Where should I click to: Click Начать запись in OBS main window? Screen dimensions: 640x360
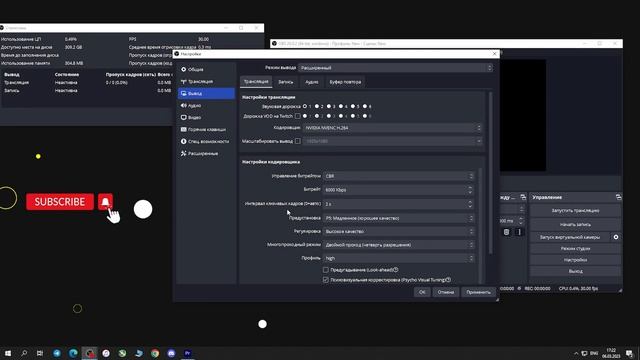point(575,224)
